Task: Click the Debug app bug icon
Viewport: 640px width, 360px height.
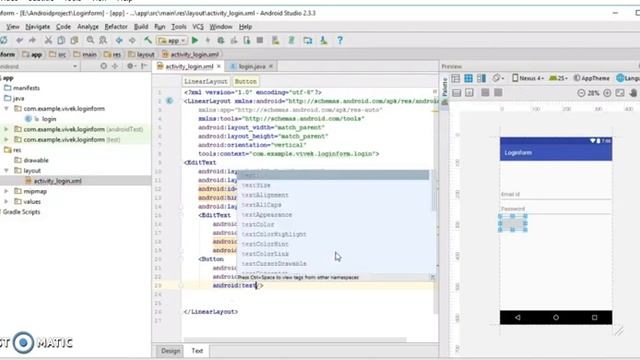Action: coord(221,40)
